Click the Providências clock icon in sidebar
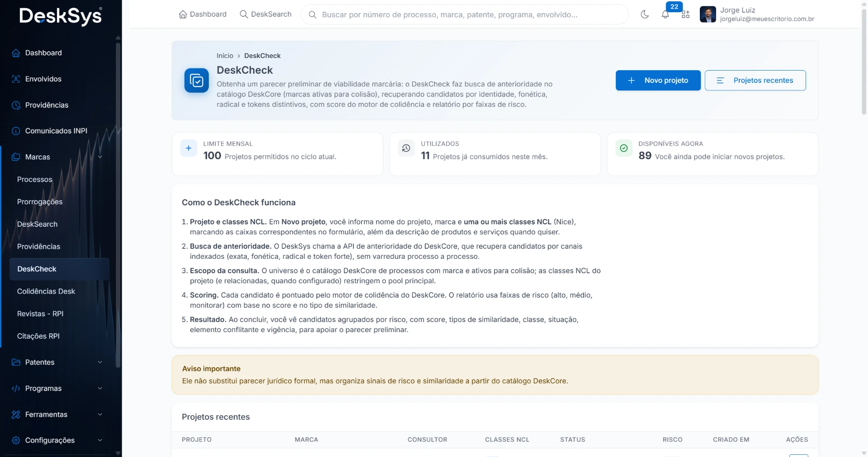 coord(16,105)
